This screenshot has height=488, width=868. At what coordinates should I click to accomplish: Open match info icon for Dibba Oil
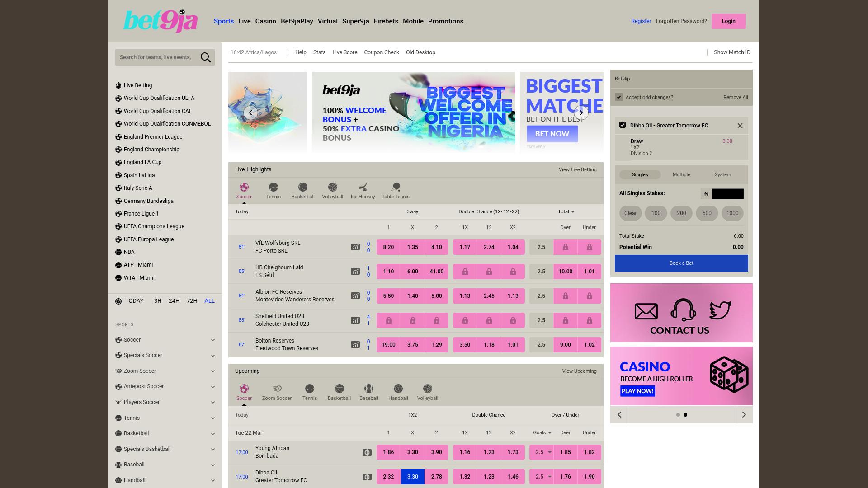pyautogui.click(x=367, y=477)
